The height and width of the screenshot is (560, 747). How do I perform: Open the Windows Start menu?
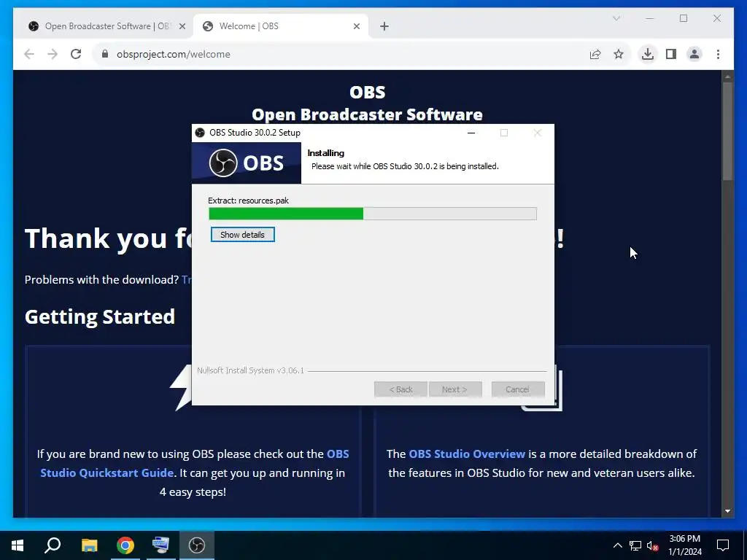[18, 545]
